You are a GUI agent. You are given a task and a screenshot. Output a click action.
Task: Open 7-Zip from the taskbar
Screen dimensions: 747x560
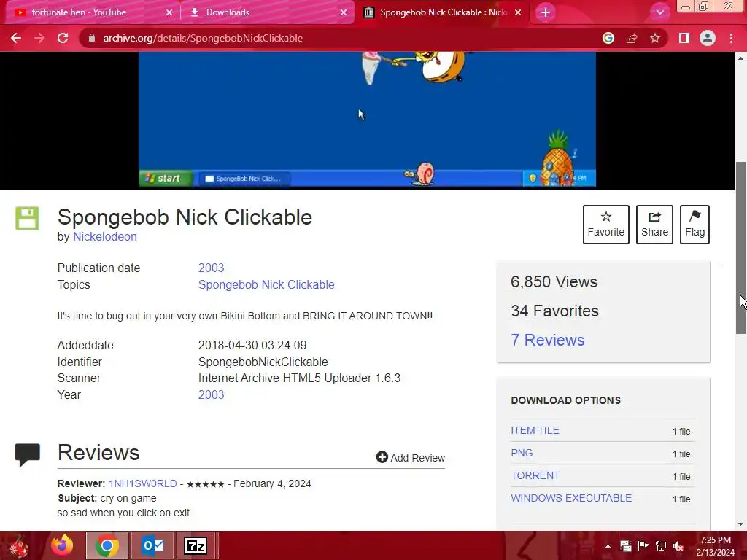[196, 545]
